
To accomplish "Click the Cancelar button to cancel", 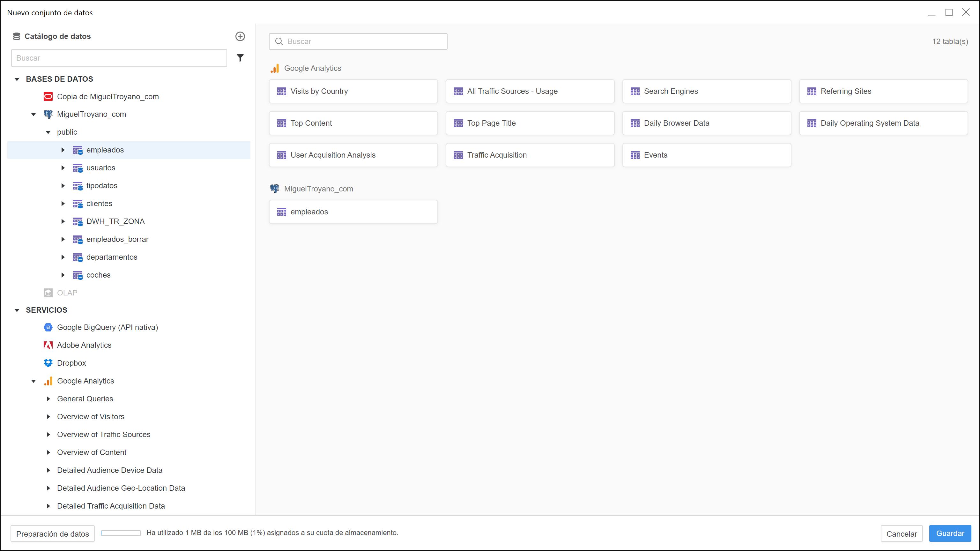I will (x=901, y=533).
